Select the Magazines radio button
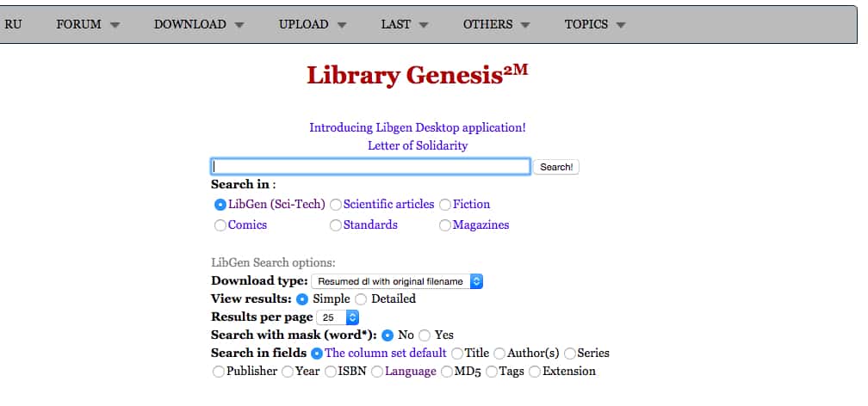The height and width of the screenshot is (406, 868). (x=445, y=225)
